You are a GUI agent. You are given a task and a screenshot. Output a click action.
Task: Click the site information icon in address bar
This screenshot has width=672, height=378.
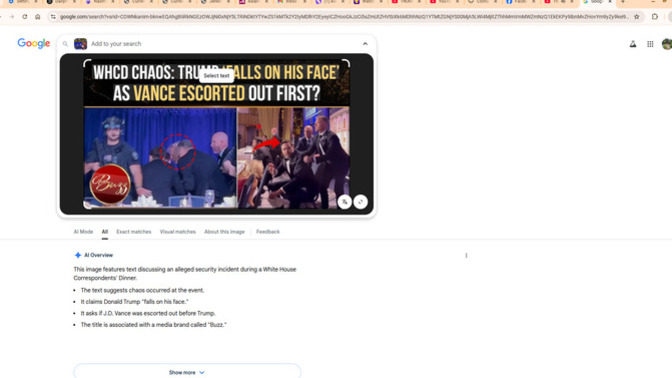53,17
